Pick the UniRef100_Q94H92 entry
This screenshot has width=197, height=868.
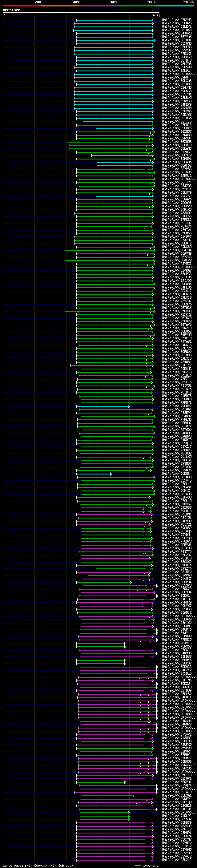click(177, 416)
